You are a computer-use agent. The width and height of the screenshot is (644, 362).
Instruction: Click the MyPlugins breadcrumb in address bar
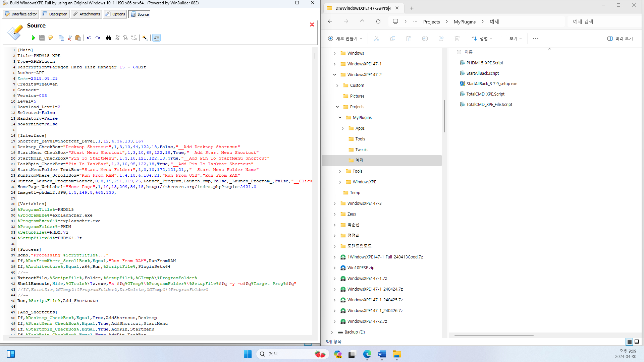coord(465,22)
